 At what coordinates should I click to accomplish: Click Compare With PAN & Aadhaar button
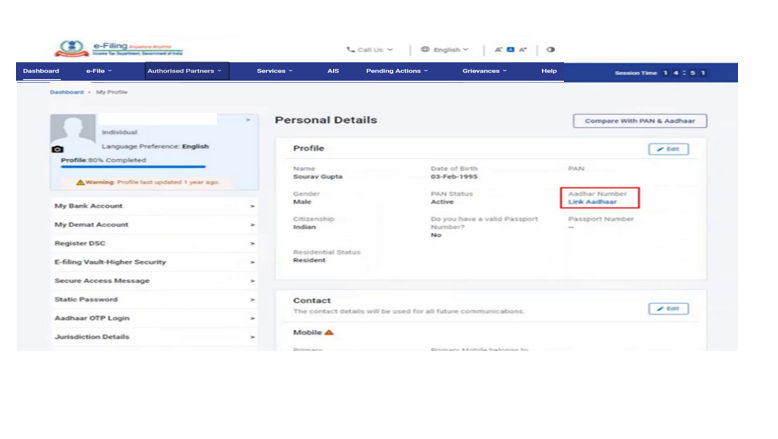coord(640,121)
